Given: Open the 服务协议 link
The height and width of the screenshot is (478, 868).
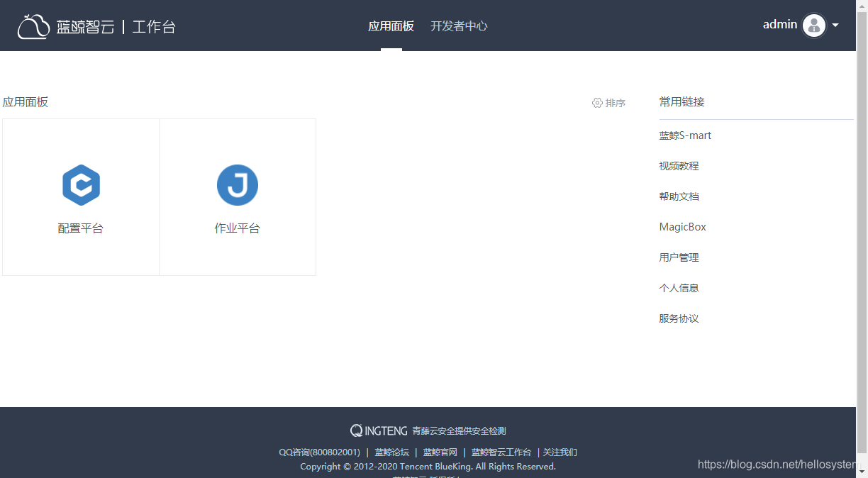Looking at the screenshot, I should pyautogui.click(x=679, y=318).
